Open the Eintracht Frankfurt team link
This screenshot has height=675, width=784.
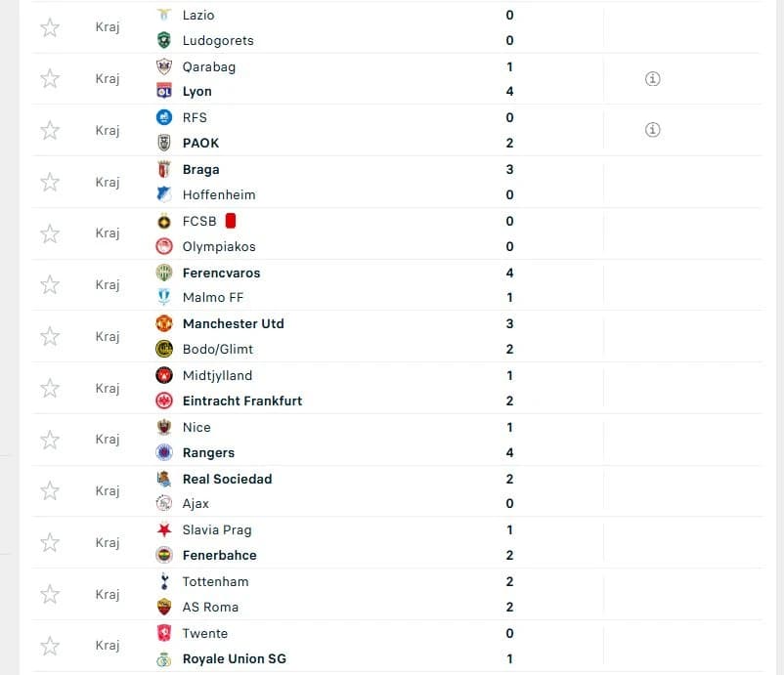(x=242, y=401)
